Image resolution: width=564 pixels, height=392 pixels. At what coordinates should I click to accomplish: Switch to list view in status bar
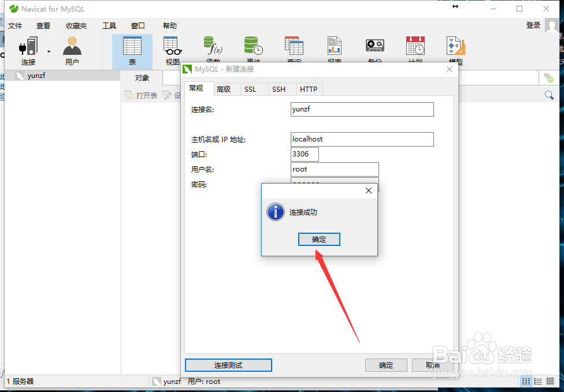coord(538,381)
